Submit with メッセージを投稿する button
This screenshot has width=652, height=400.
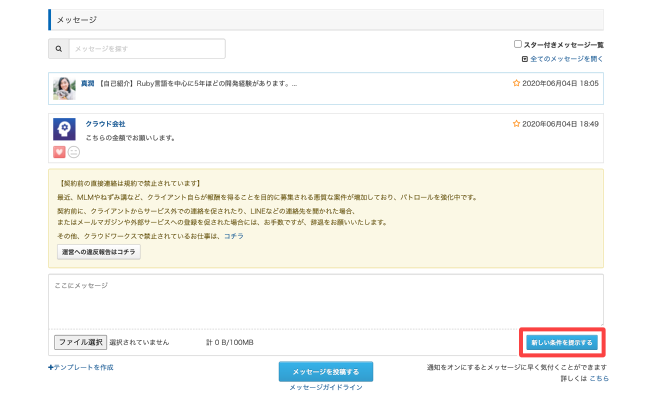[x=325, y=371]
